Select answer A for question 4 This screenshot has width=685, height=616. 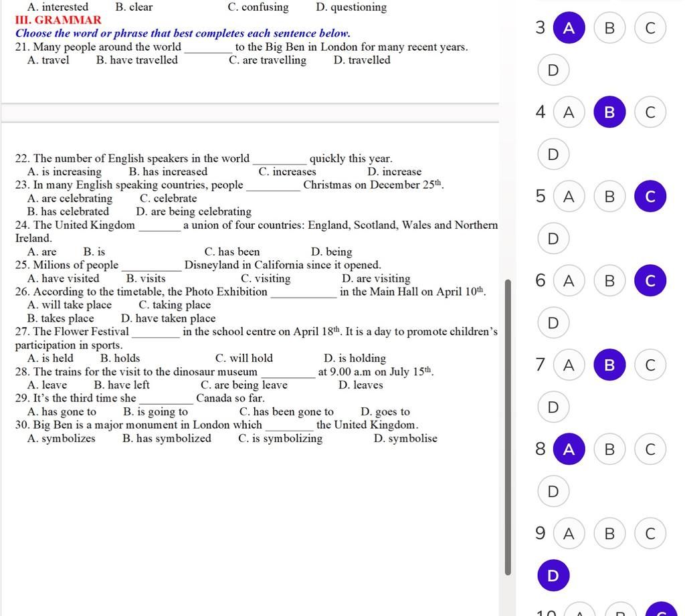569,112
